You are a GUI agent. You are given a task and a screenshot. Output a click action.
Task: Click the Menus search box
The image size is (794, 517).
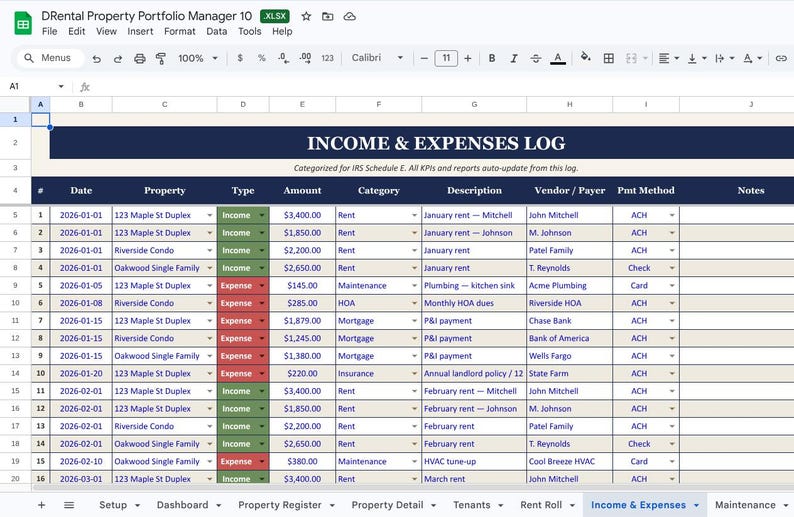[x=51, y=58]
